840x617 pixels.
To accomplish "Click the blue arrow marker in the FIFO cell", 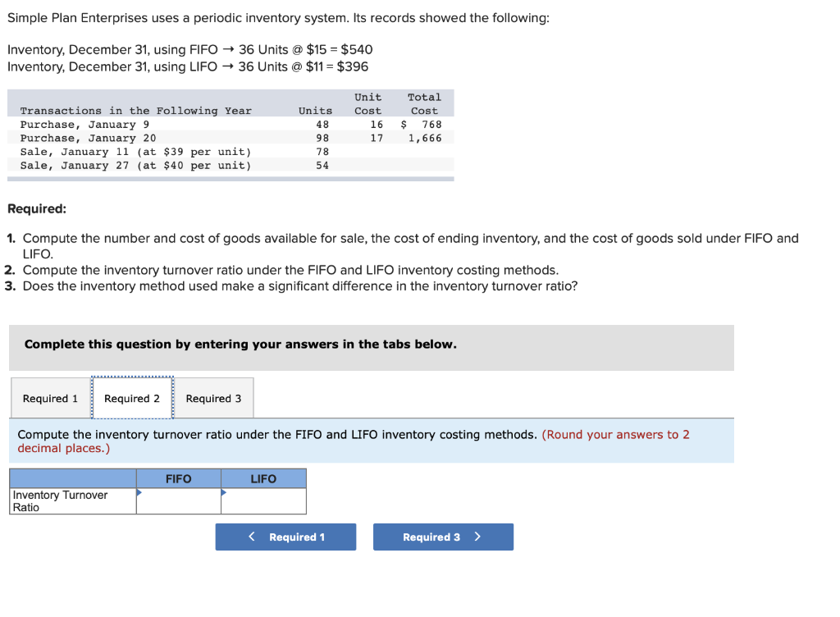I will click(141, 491).
